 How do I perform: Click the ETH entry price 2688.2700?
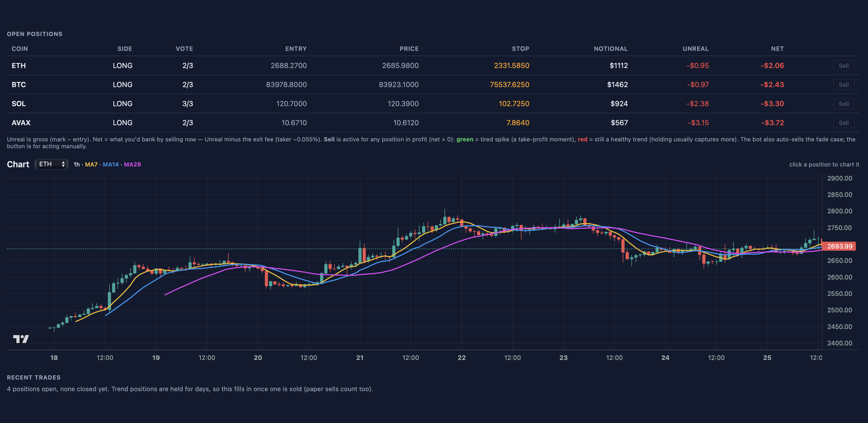(x=289, y=66)
